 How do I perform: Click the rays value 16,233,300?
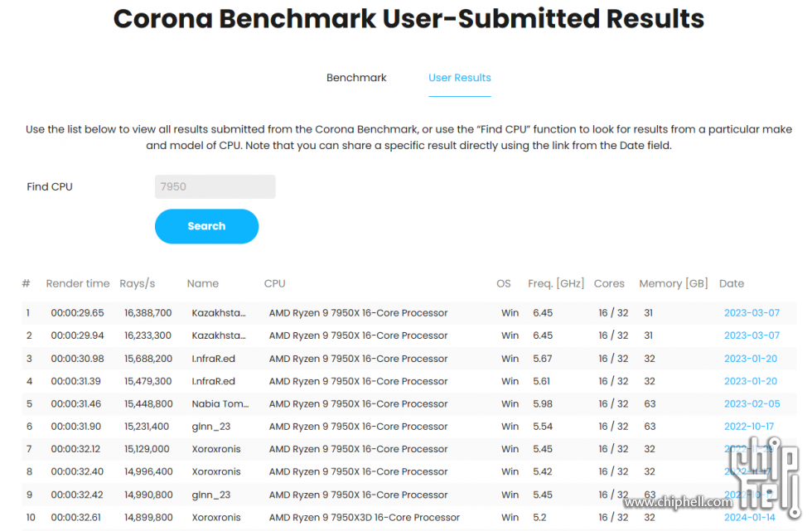click(147, 335)
